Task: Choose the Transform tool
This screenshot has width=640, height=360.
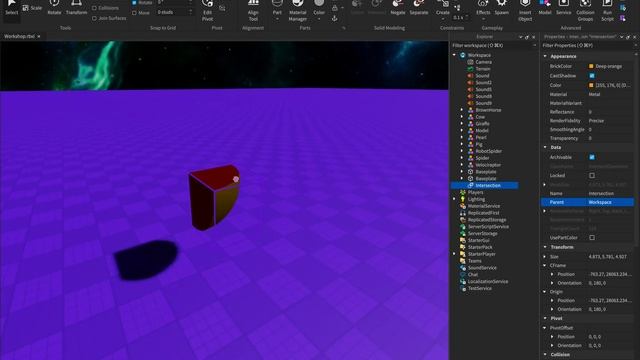Action: (76, 7)
